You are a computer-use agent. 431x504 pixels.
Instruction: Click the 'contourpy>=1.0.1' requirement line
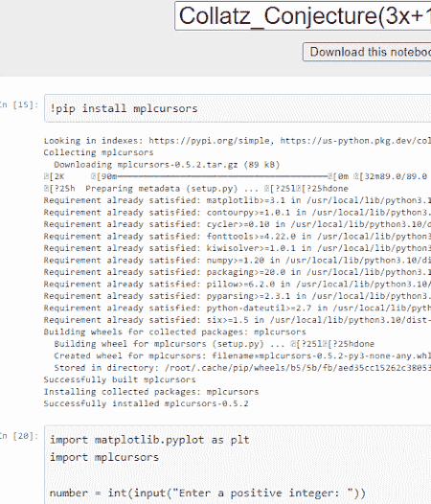(238, 213)
